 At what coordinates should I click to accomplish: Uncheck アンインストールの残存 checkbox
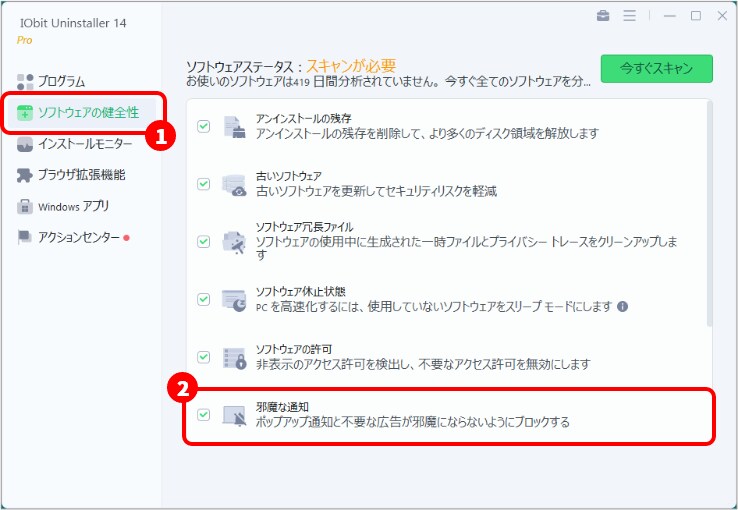pos(203,126)
